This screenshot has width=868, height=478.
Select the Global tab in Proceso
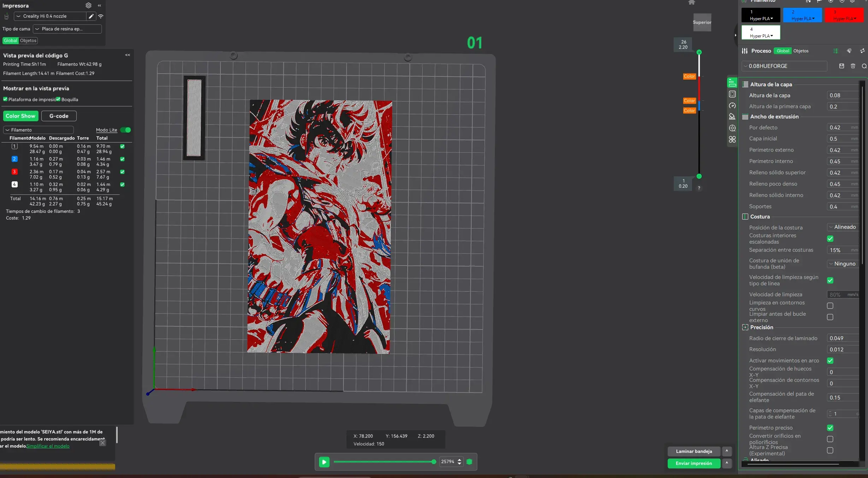pos(783,51)
